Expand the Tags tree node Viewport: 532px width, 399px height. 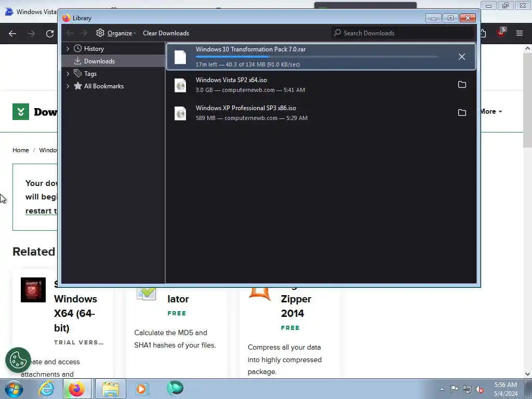(68, 74)
